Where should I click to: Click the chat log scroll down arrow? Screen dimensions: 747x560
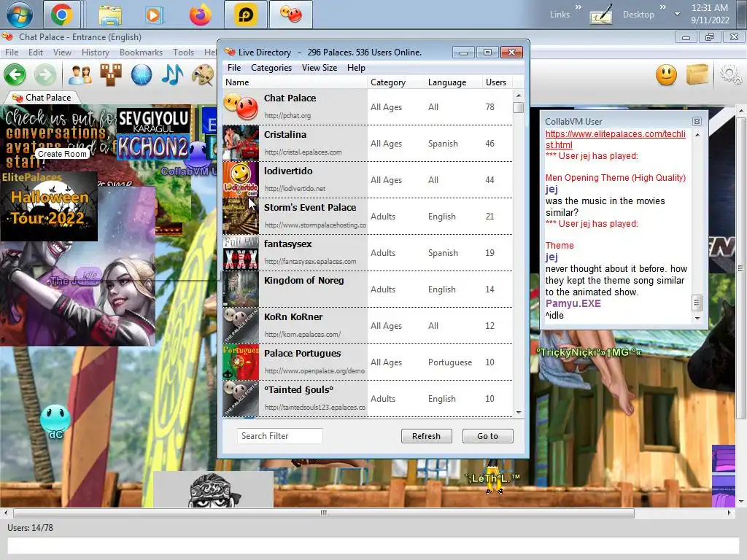tap(697, 318)
